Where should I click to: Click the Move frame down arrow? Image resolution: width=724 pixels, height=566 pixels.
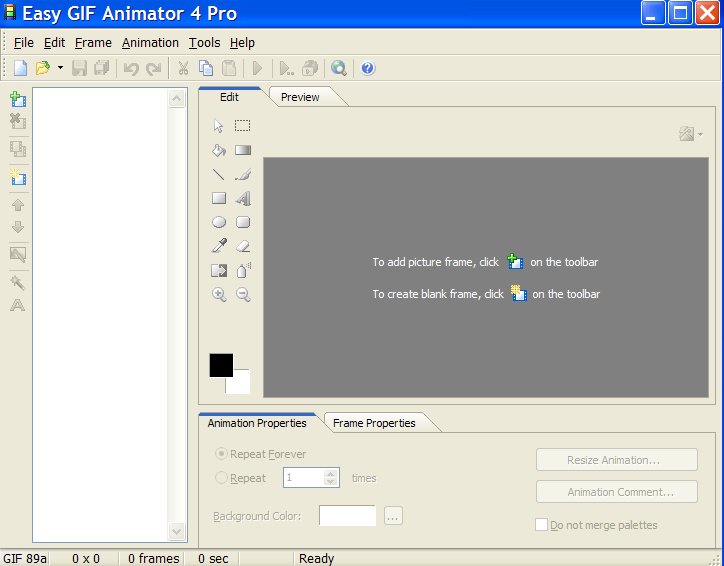pyautogui.click(x=18, y=227)
